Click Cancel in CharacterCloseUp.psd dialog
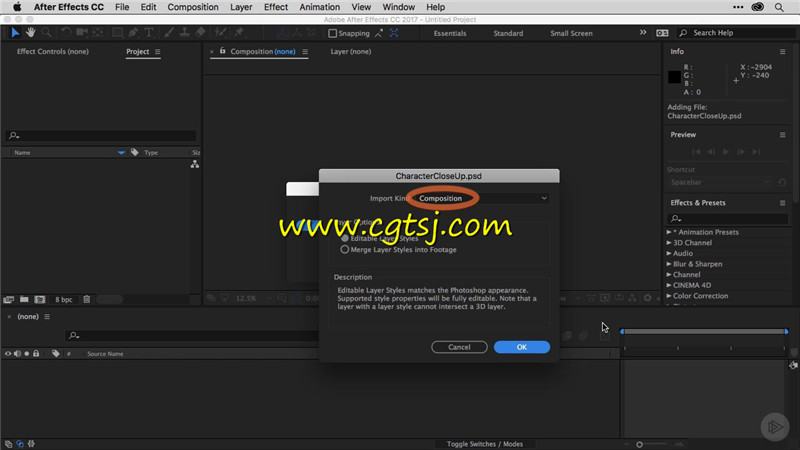The width and height of the screenshot is (800, 450). pyautogui.click(x=459, y=347)
